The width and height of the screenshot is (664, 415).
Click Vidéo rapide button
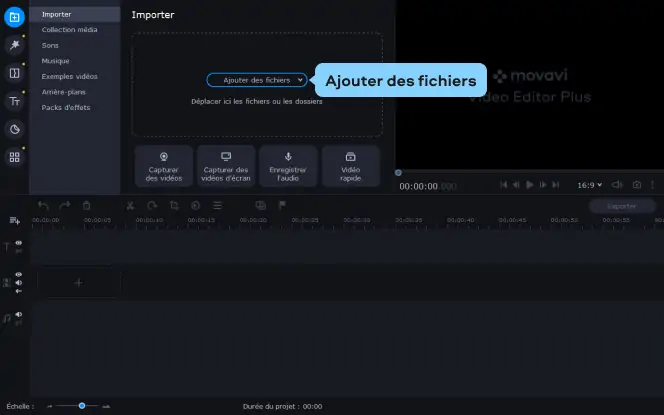tap(351, 166)
